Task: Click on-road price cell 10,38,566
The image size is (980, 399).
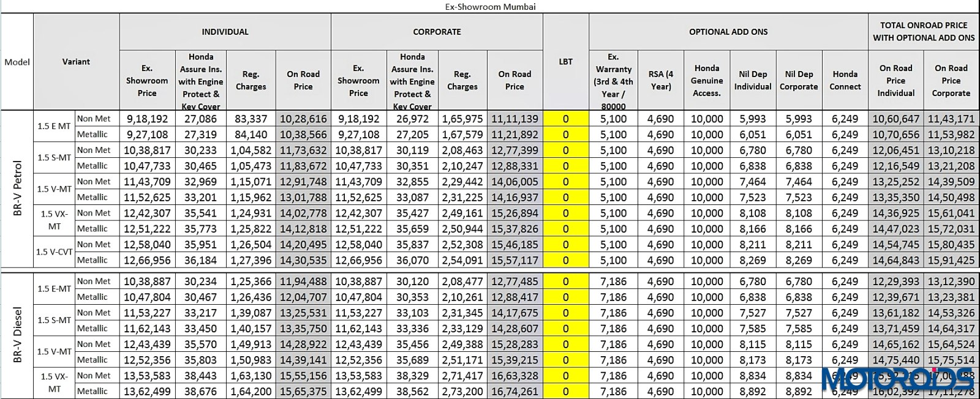Action: [303, 134]
